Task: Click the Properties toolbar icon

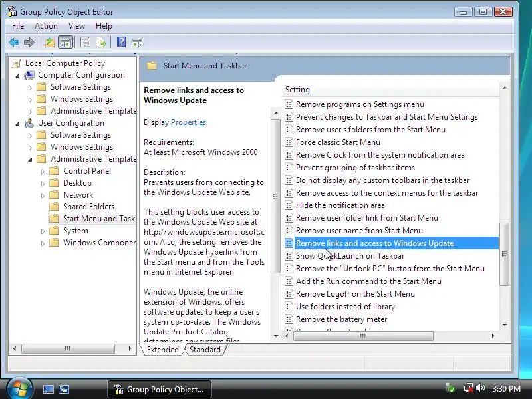Action: [x=85, y=43]
